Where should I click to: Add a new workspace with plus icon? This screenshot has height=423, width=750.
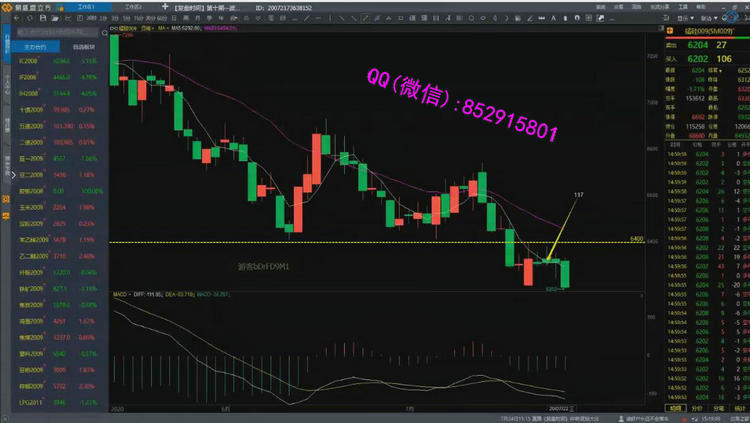(164, 6)
